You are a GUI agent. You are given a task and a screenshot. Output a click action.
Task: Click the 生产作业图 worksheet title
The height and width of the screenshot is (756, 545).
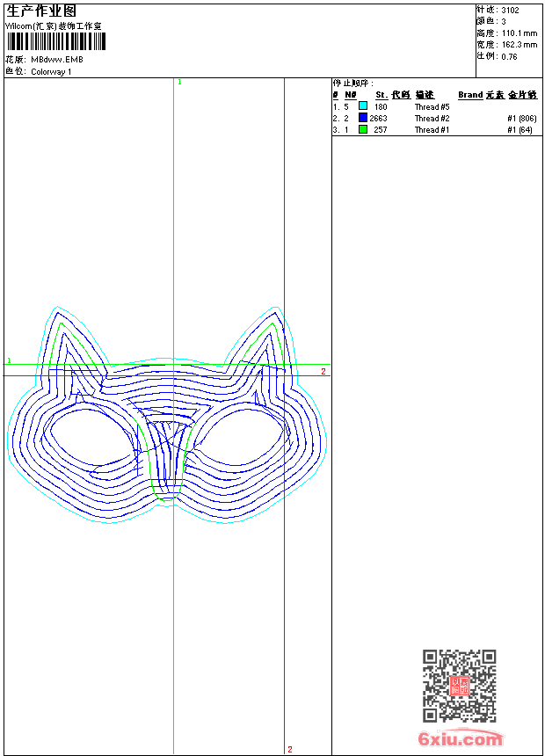tap(41, 11)
